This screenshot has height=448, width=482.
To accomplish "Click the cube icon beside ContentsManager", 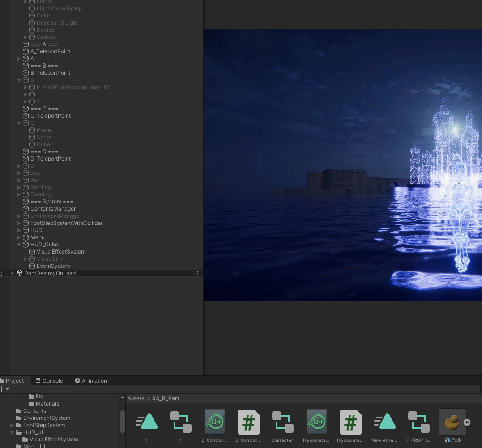I will tap(26, 209).
